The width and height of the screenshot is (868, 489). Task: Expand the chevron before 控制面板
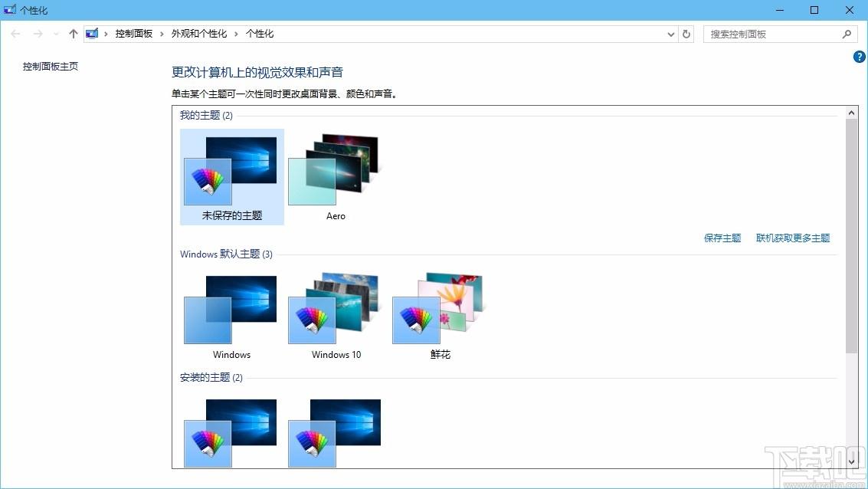click(106, 34)
